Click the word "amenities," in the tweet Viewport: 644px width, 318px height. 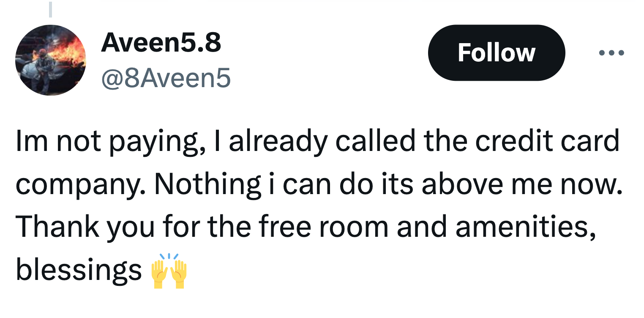525,227
